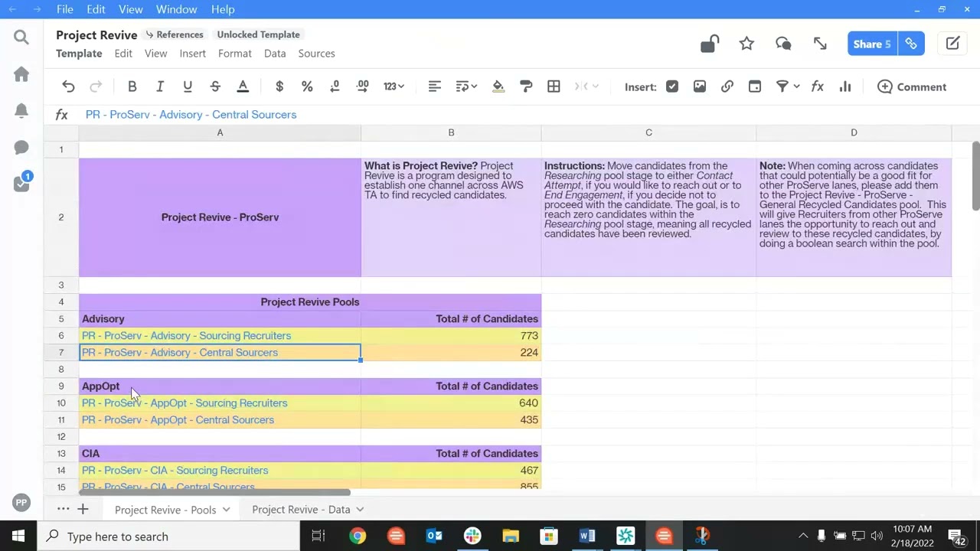Open the Sources tab
The image size is (980, 551).
point(316,54)
